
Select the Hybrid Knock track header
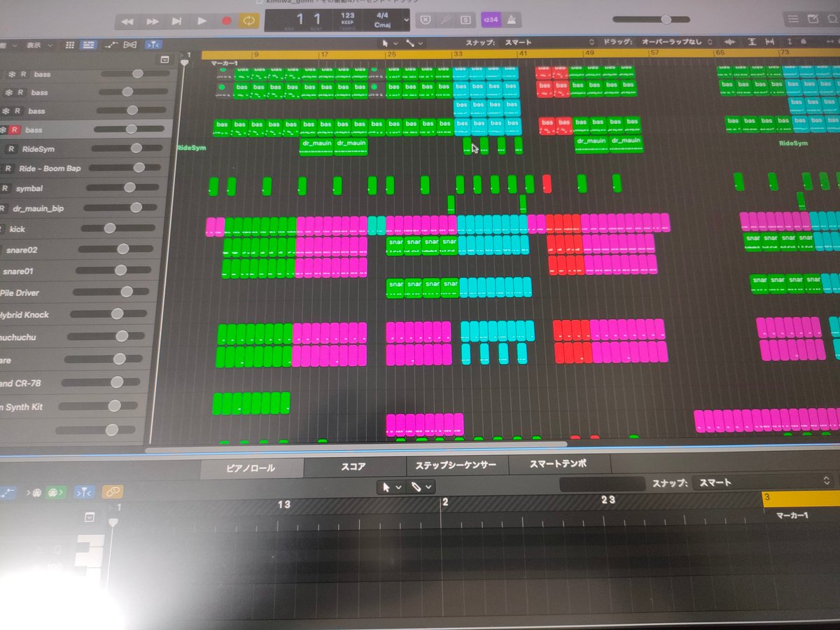click(74, 315)
